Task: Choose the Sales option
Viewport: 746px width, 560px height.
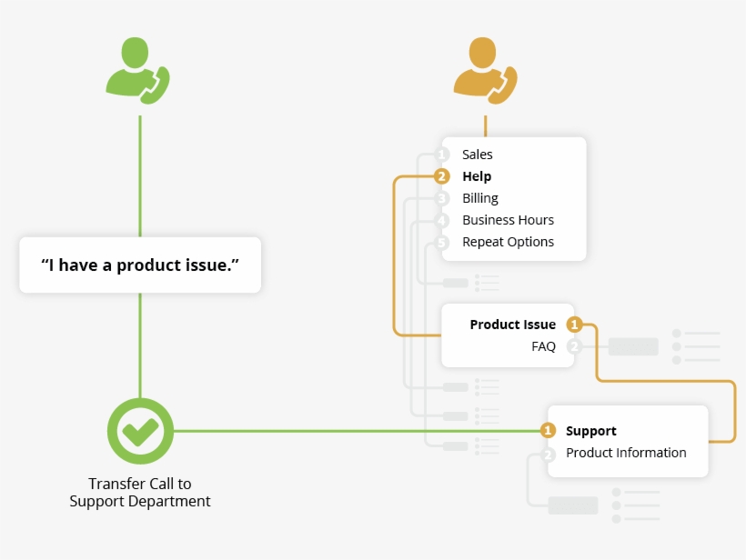Action: point(478,154)
